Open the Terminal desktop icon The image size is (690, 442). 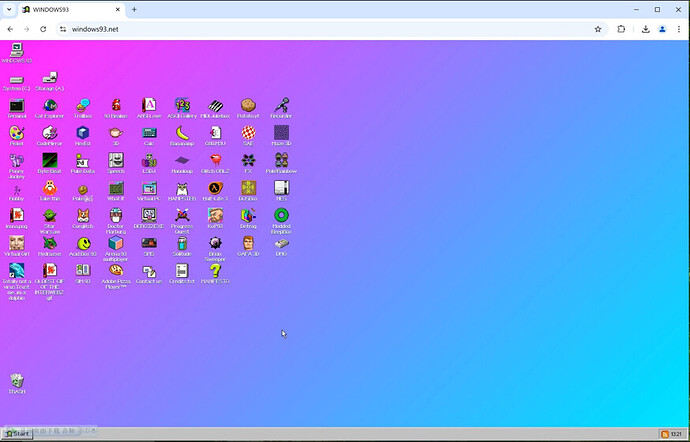point(17,106)
